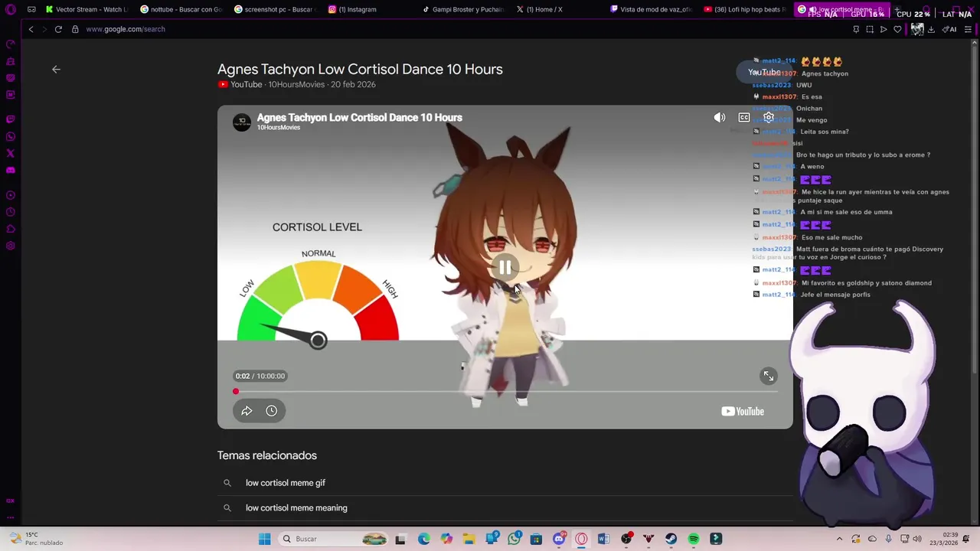The height and width of the screenshot is (551, 980).
Task: Switch to the Vector Stream tab
Action: click(86, 9)
